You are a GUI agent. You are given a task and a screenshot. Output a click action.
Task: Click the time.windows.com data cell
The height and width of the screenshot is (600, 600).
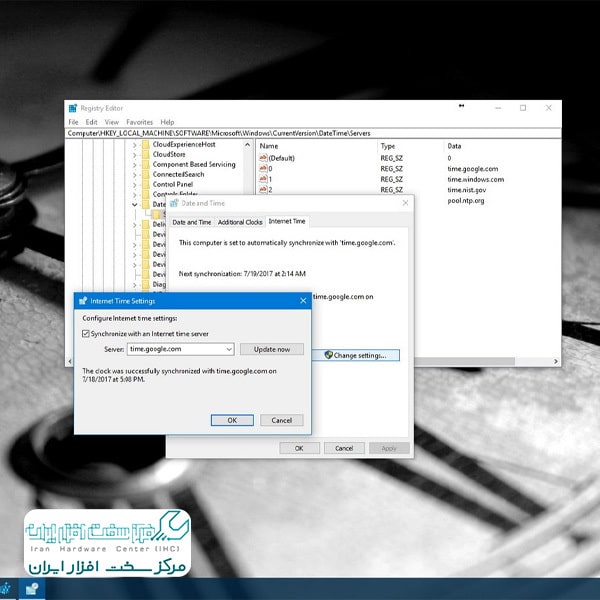(x=476, y=179)
